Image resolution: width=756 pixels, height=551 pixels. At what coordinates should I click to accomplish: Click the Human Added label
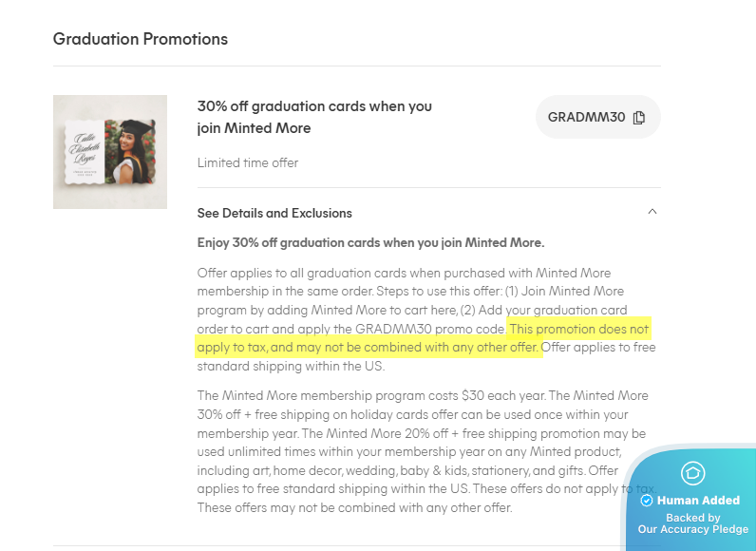coord(698,501)
